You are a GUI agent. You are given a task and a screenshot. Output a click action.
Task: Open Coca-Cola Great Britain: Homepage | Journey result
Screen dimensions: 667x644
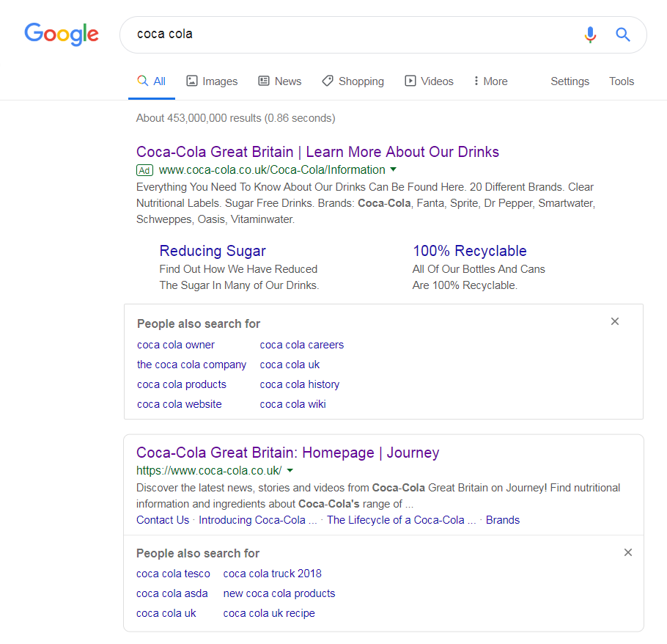click(287, 453)
